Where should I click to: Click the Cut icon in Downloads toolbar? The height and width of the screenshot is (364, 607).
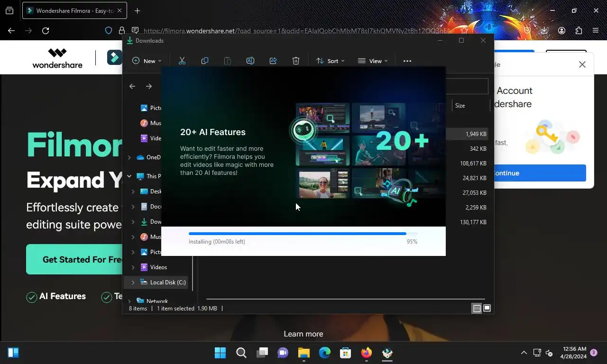pyautogui.click(x=182, y=61)
